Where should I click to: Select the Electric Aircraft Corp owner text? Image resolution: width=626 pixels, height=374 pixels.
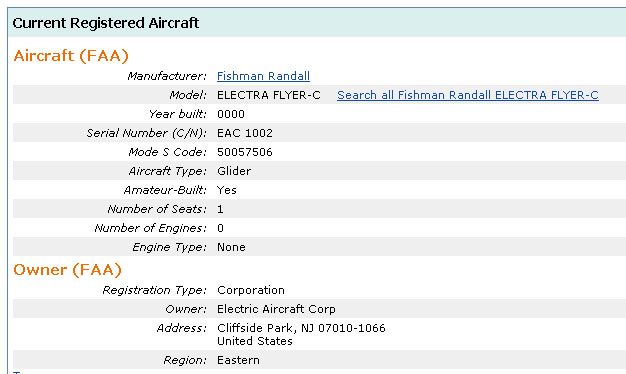(x=276, y=309)
